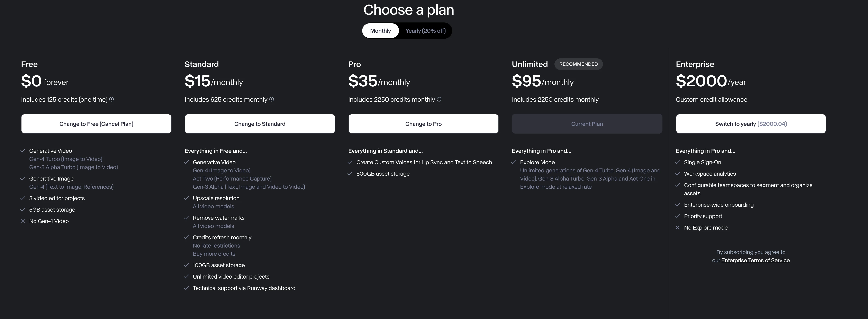Switch billing toggle to Yearly (20% off)
Viewport: 868px width, 319px height.
click(425, 31)
